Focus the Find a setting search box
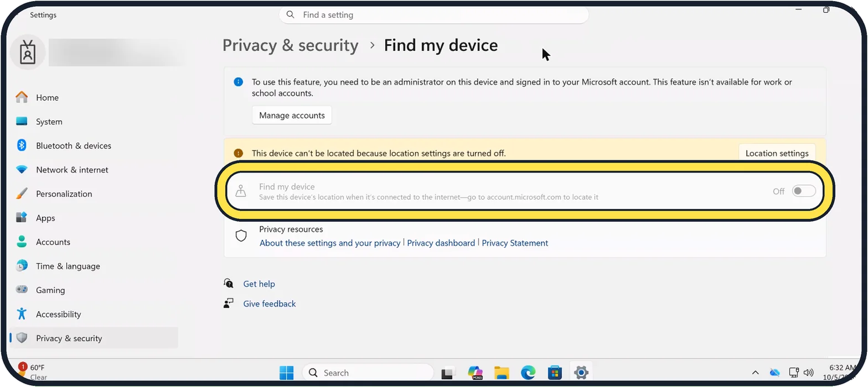This screenshot has width=868, height=387. [x=433, y=15]
